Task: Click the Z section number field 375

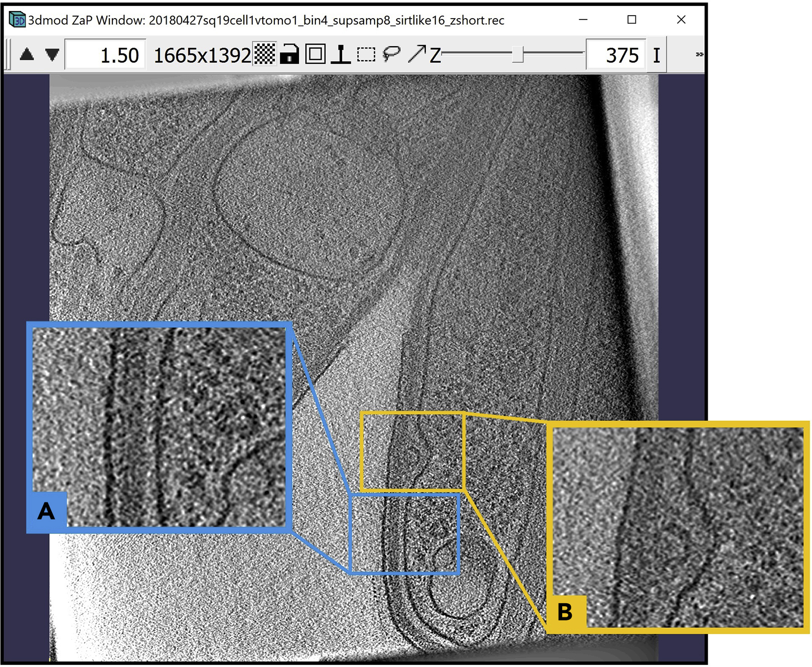Action: click(616, 55)
